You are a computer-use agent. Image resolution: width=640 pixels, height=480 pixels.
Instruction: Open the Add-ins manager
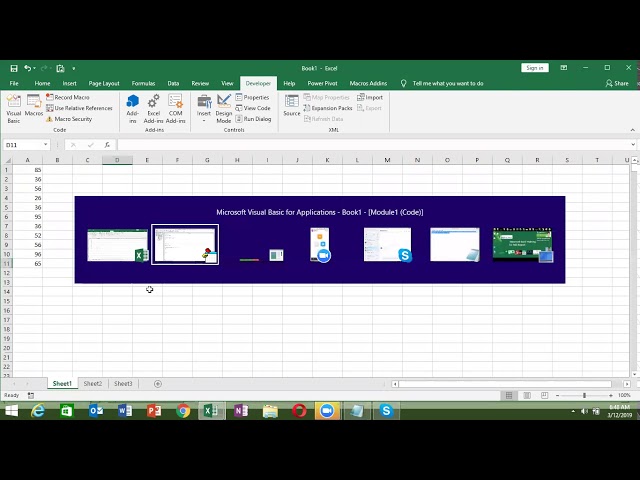[x=133, y=109]
